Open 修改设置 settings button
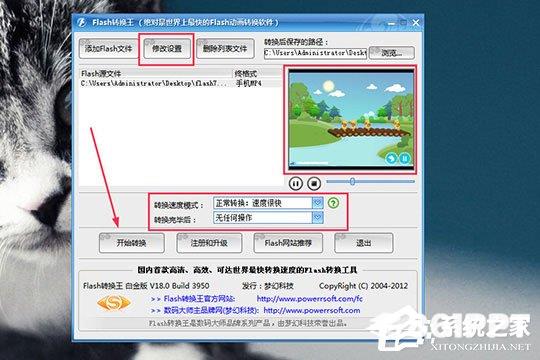This screenshot has height=360, width=540. pyautogui.click(x=167, y=49)
